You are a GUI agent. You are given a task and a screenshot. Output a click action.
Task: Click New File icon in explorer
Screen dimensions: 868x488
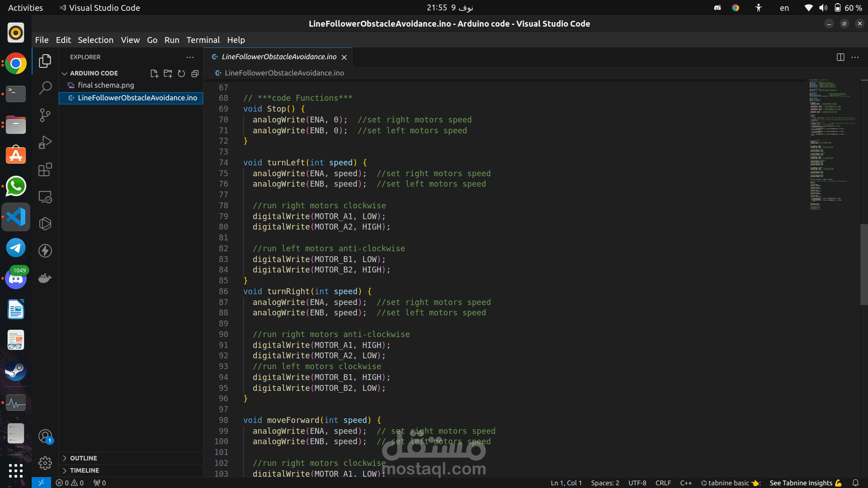(154, 74)
